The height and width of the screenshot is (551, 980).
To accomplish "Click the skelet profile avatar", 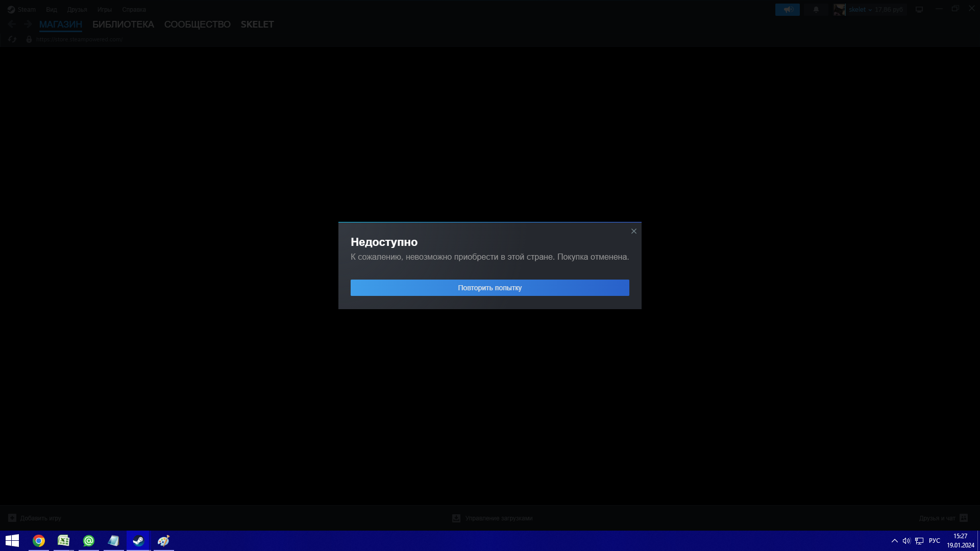I will [x=839, y=9].
